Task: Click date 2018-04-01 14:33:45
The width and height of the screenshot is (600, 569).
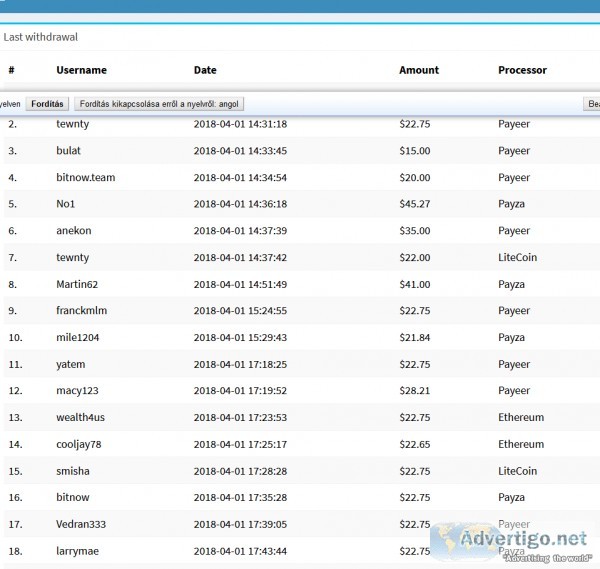Action: [240, 150]
